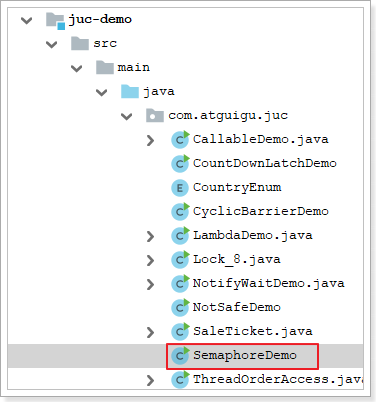The width and height of the screenshot is (376, 402).
Task: Expand the CallableDemo.java node
Action: click(150, 140)
